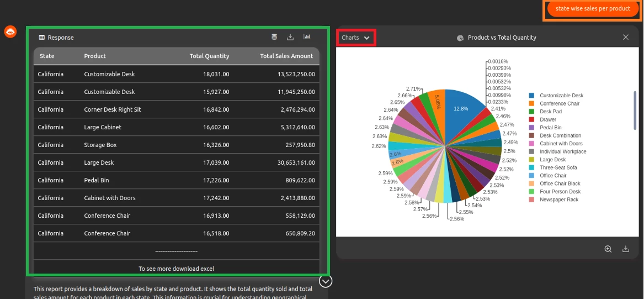Toggle Three-Seat Sofa legend entry
644x299 pixels.
click(x=558, y=167)
